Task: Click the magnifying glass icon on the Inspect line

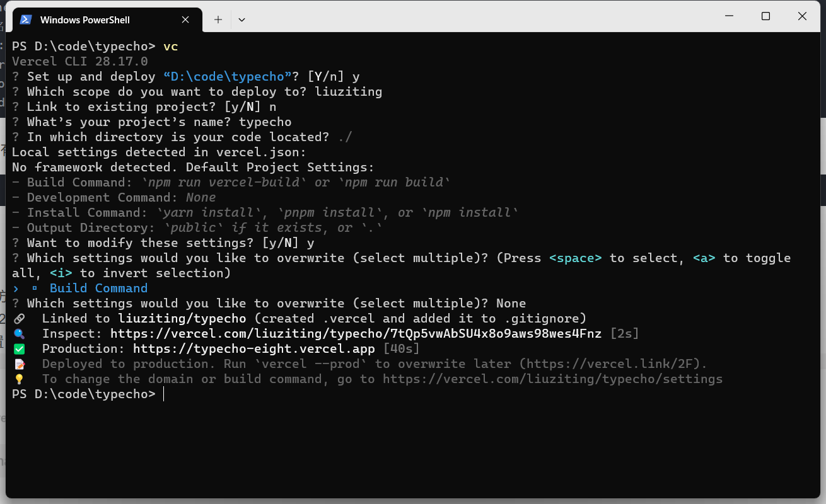Action: tap(19, 333)
